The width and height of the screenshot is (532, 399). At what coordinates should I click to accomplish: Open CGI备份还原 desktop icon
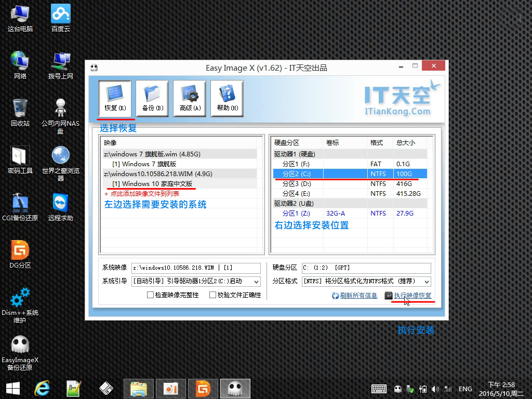[x=20, y=207]
